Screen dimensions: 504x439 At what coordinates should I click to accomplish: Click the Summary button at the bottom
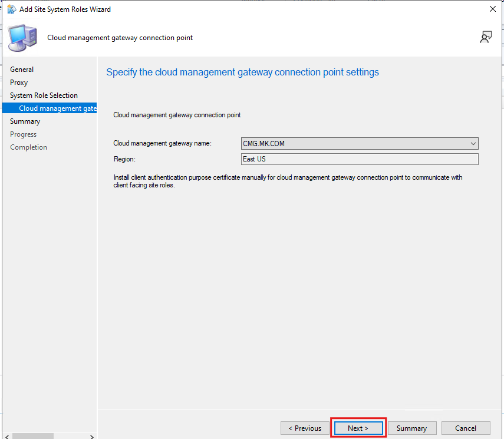click(411, 428)
